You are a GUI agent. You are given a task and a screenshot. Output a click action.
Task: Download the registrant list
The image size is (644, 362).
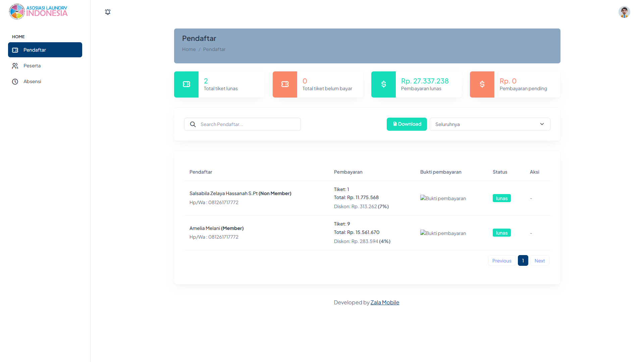[407, 124]
